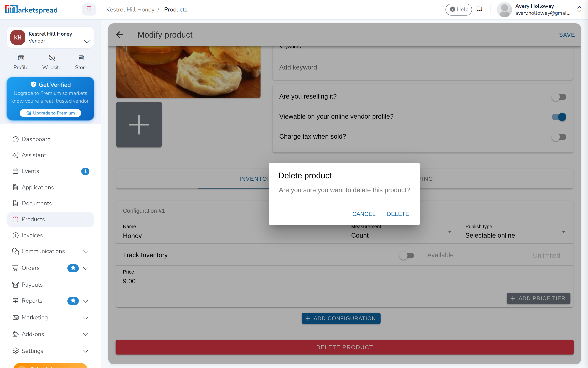Open Dashboard from the sidebar
Screen dimensions: 588x368
coord(50,139)
